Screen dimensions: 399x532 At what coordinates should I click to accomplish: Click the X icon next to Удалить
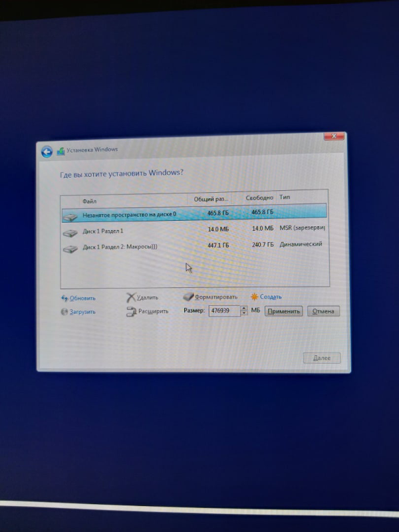[131, 297]
